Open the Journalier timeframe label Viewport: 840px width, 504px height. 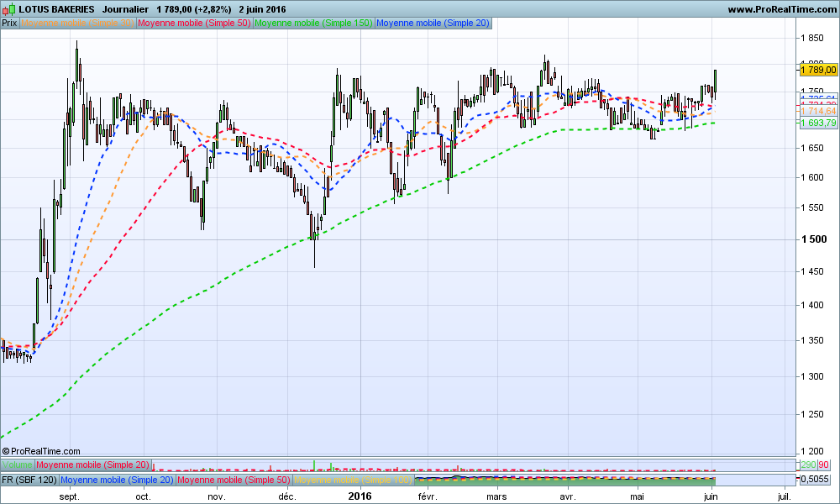pos(125,9)
